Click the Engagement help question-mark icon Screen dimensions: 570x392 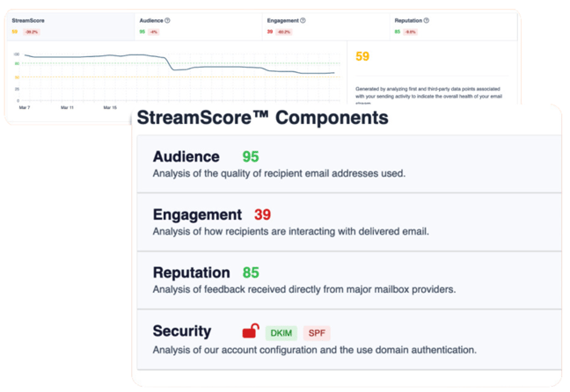pyautogui.click(x=303, y=21)
